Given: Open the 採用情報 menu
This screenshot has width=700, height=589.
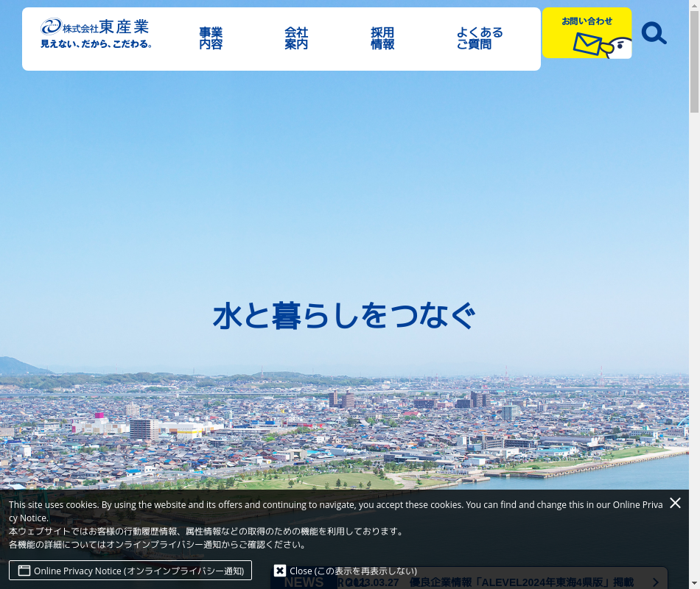Looking at the screenshot, I should click(382, 38).
